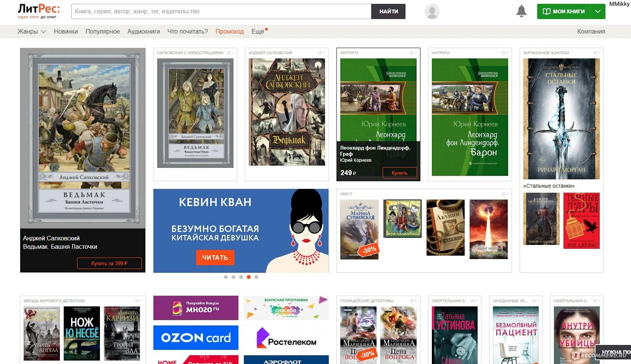Select the fifth banner carousel dot
Image resolution: width=631 pixels, height=364 pixels.
[x=256, y=277]
